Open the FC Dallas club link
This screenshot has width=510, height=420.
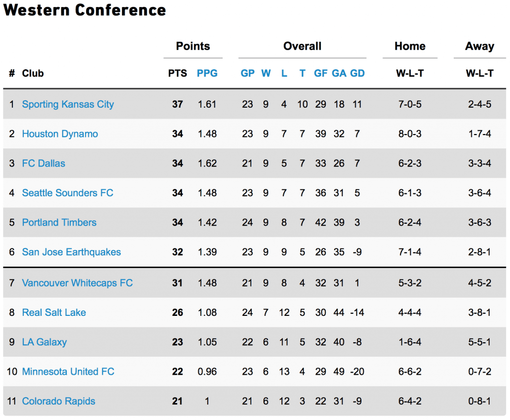coord(44,163)
